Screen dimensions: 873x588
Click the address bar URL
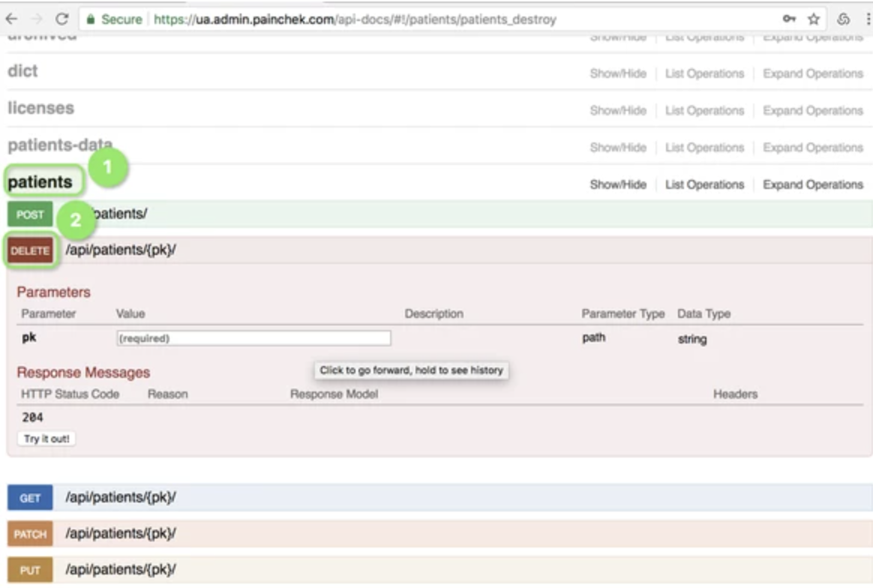pyautogui.click(x=355, y=19)
